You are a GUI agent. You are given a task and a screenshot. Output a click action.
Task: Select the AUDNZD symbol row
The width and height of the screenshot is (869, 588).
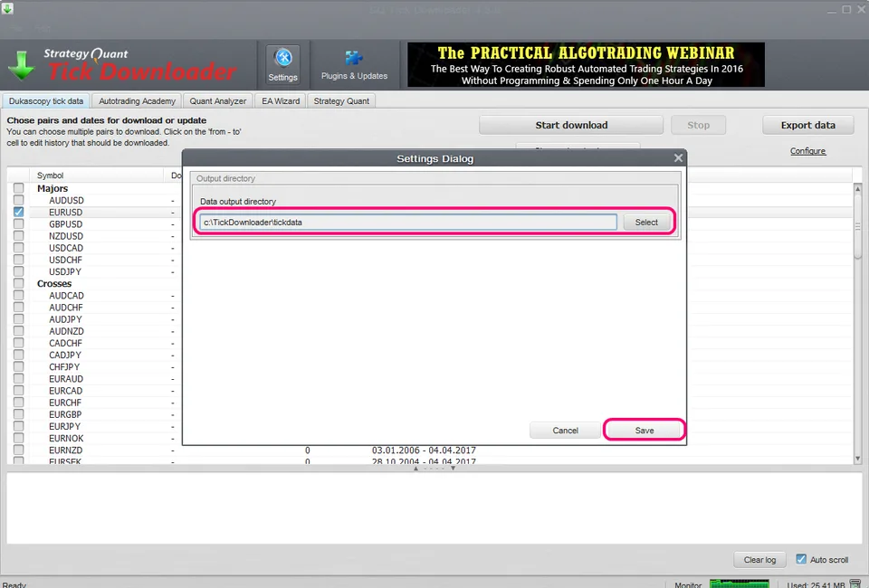point(66,331)
